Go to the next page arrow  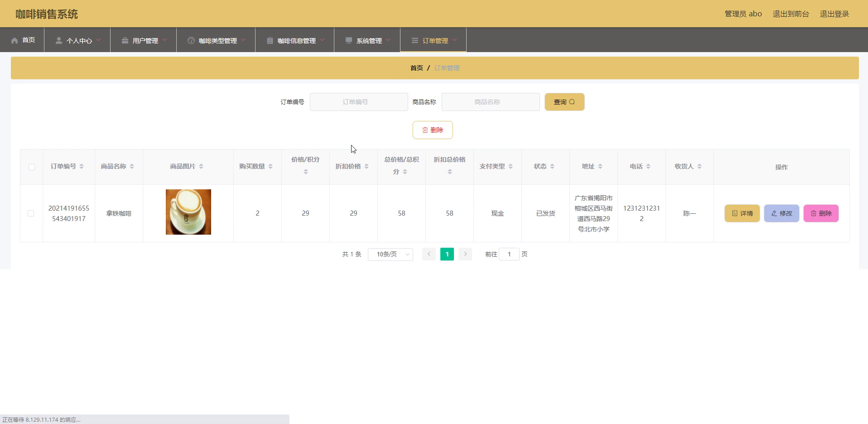(465, 254)
